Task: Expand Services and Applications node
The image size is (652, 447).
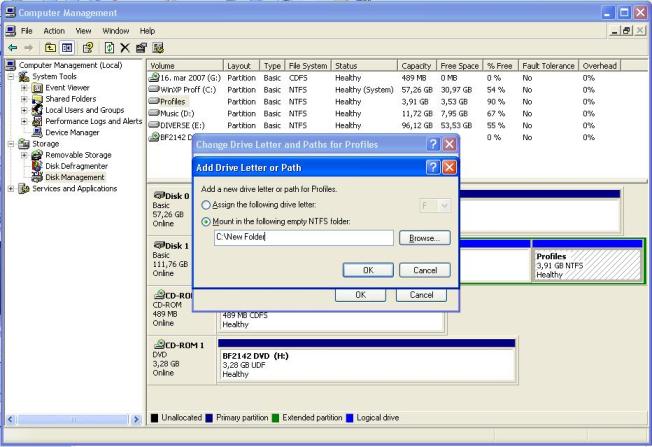Action: [x=11, y=189]
